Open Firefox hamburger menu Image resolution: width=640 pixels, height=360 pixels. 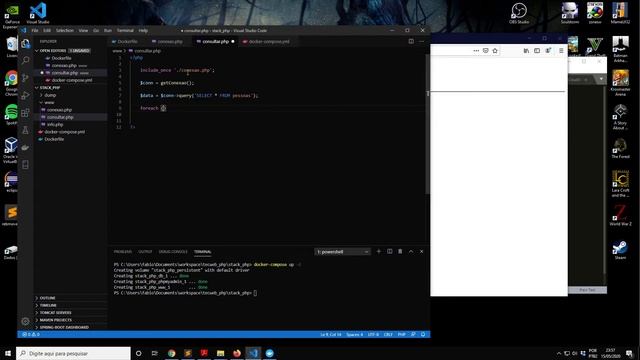(x=561, y=51)
